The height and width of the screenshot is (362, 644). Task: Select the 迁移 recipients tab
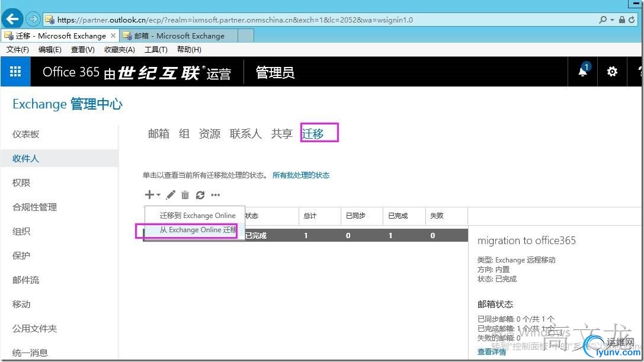(x=313, y=133)
